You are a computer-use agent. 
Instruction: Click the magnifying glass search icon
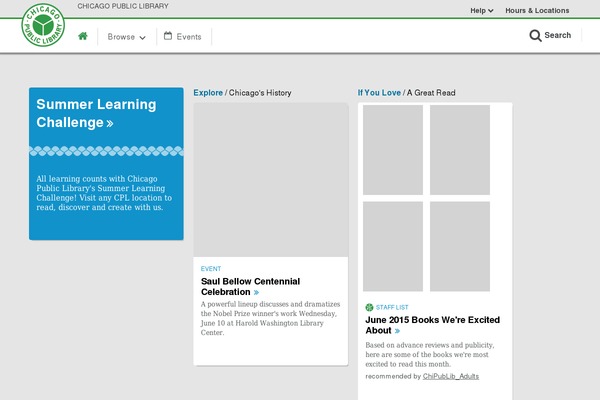pyautogui.click(x=535, y=36)
